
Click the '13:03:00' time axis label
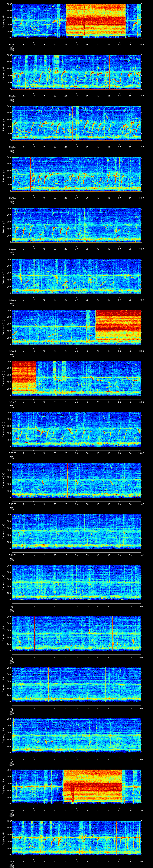[x=12, y=146]
